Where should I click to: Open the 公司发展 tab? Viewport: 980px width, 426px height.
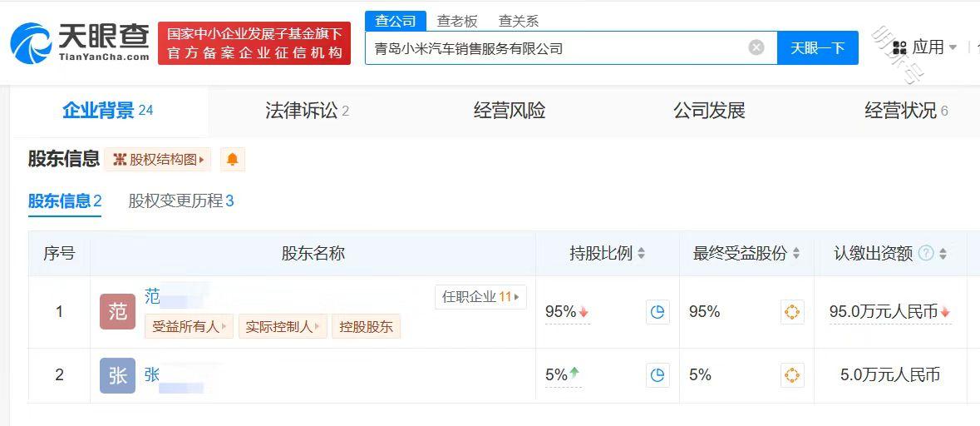point(709,111)
